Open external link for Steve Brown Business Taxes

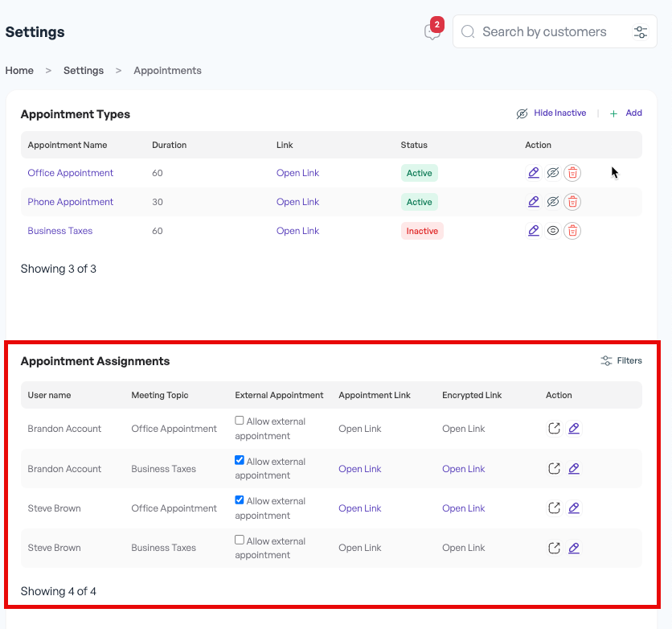(x=554, y=548)
